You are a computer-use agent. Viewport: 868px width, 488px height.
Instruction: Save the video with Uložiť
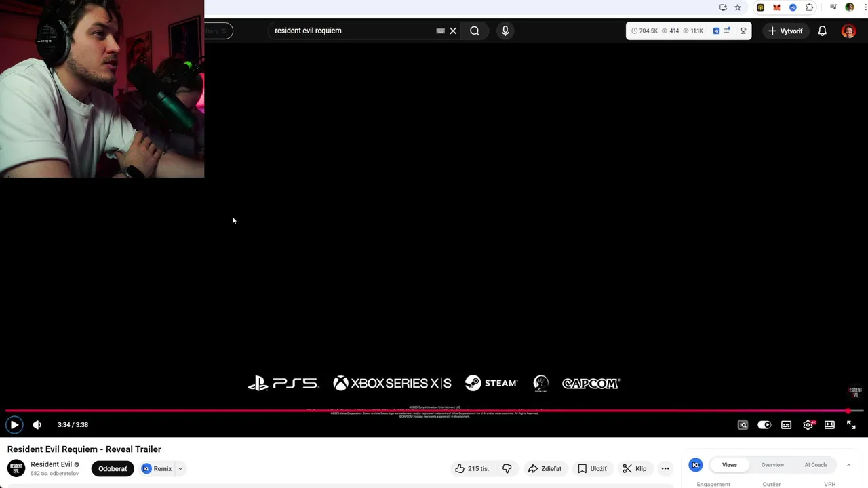(x=592, y=468)
